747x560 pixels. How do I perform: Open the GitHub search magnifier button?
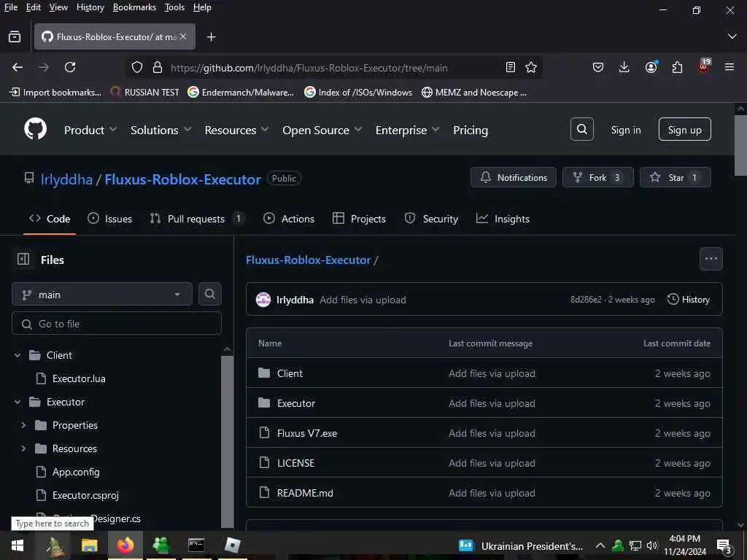pos(581,129)
